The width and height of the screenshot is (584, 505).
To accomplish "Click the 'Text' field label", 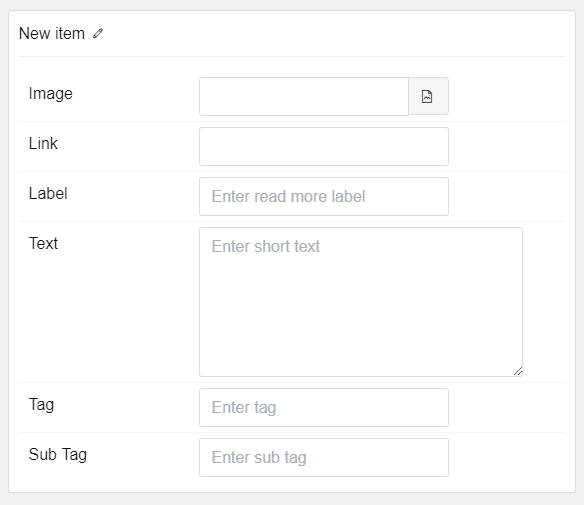I will tap(43, 243).
